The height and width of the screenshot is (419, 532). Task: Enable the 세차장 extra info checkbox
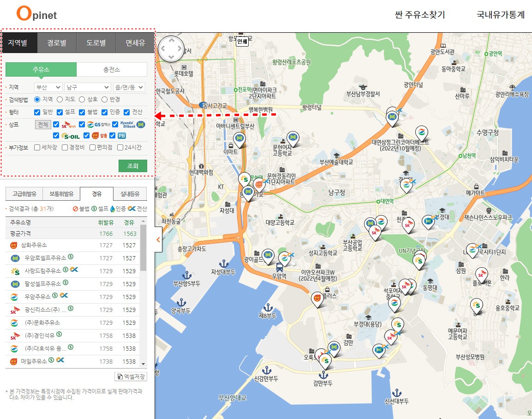pyautogui.click(x=37, y=147)
